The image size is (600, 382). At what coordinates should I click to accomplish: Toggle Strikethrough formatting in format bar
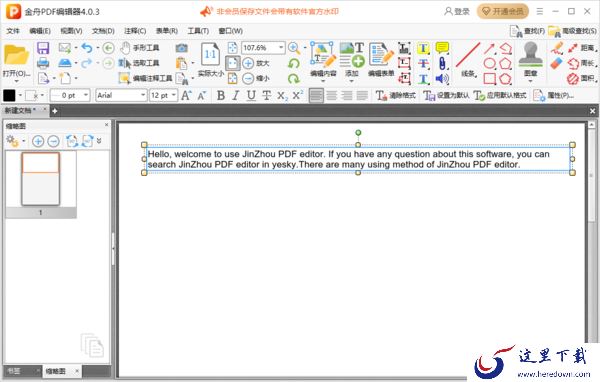(266, 95)
